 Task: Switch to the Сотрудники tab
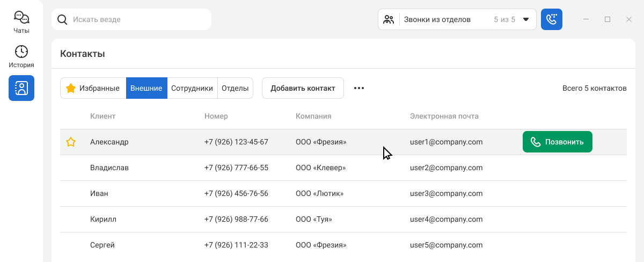pyautogui.click(x=192, y=88)
